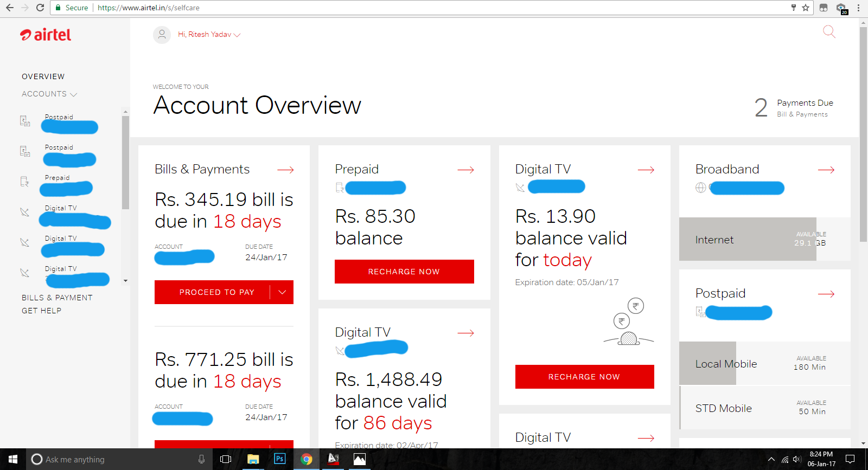Open Chrome menu three dots

click(858, 8)
